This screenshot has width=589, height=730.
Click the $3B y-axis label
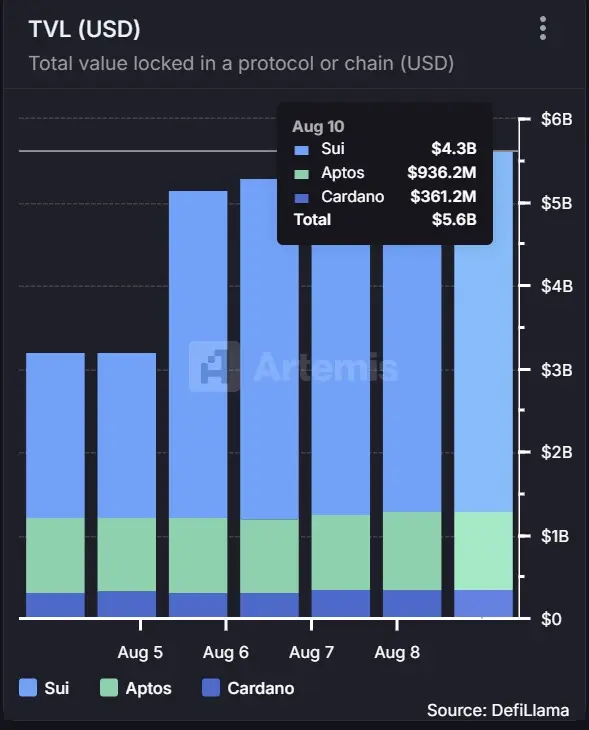556,370
